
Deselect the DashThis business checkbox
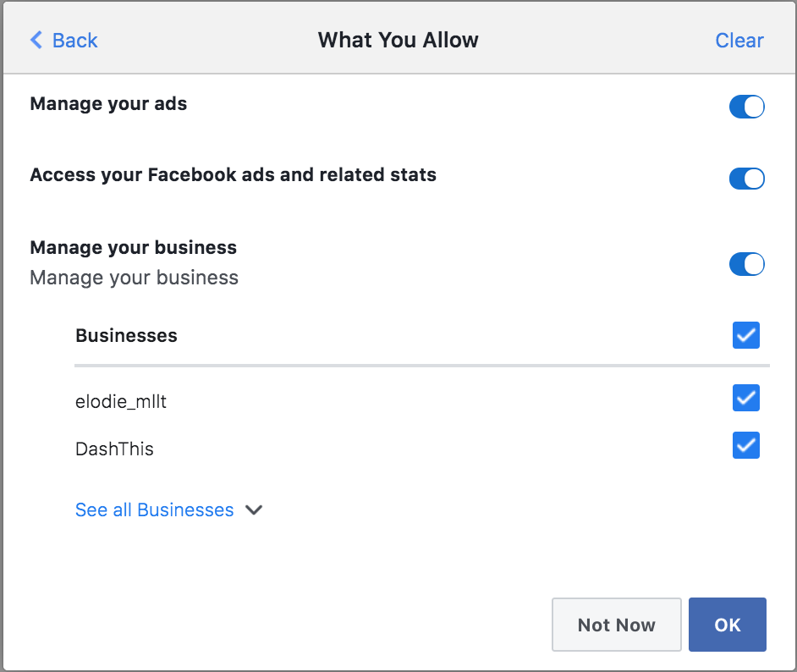(x=745, y=445)
